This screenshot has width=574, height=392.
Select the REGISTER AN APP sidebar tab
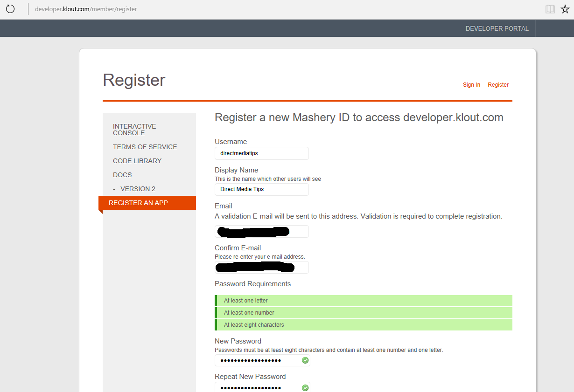point(138,203)
